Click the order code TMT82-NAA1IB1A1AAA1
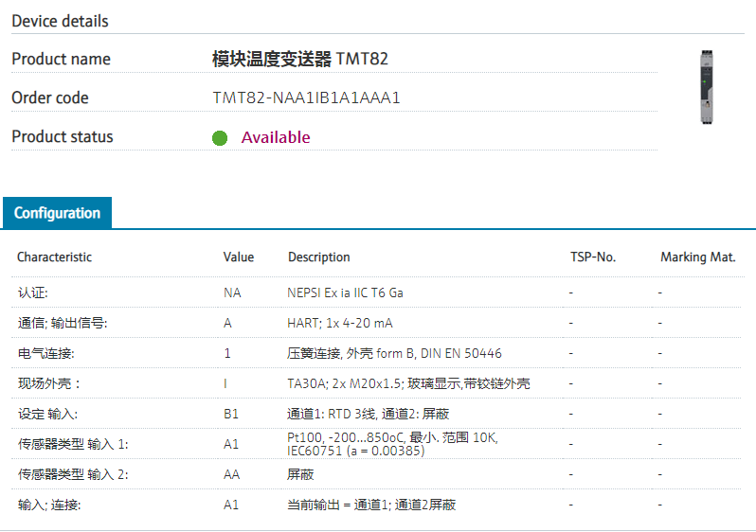The width and height of the screenshot is (756, 532). coord(307,98)
